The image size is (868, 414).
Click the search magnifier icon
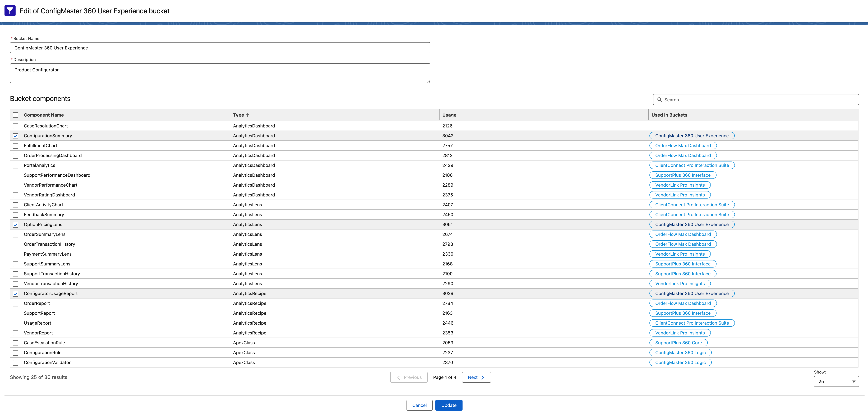659,100
